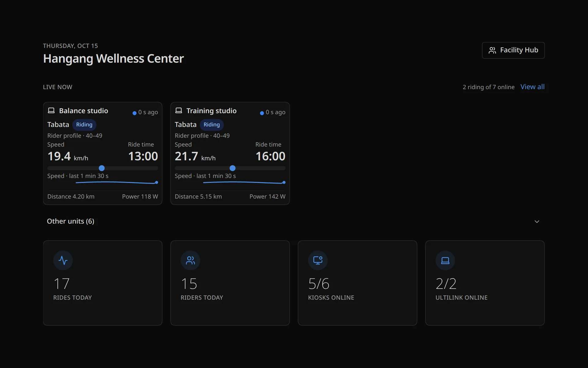
Task: Click the Riders Today people icon
Action: click(190, 260)
